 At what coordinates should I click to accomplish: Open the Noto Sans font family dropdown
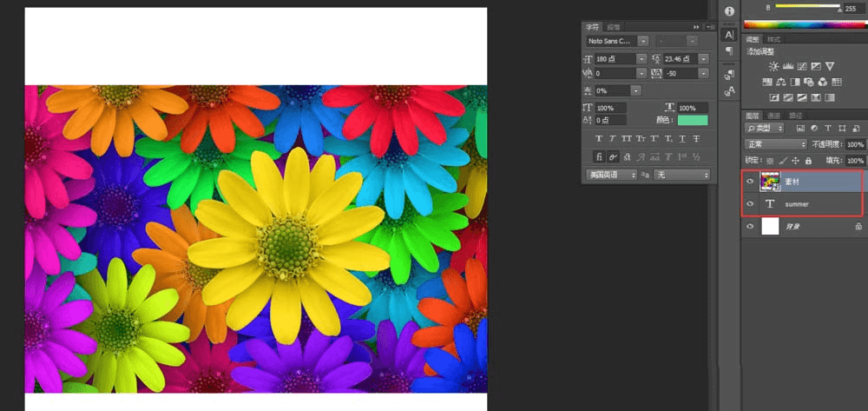pos(643,41)
